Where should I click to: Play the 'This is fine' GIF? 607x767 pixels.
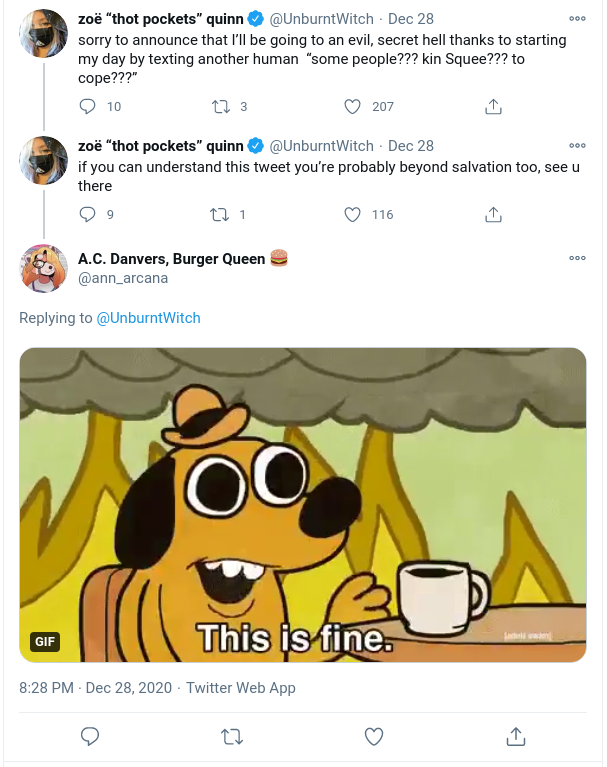pos(303,505)
